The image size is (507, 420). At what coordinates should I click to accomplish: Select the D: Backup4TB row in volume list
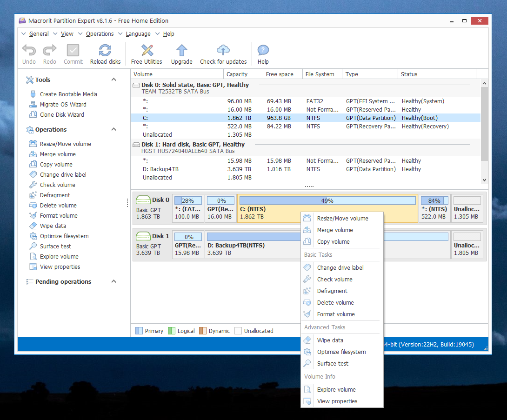tap(306, 169)
